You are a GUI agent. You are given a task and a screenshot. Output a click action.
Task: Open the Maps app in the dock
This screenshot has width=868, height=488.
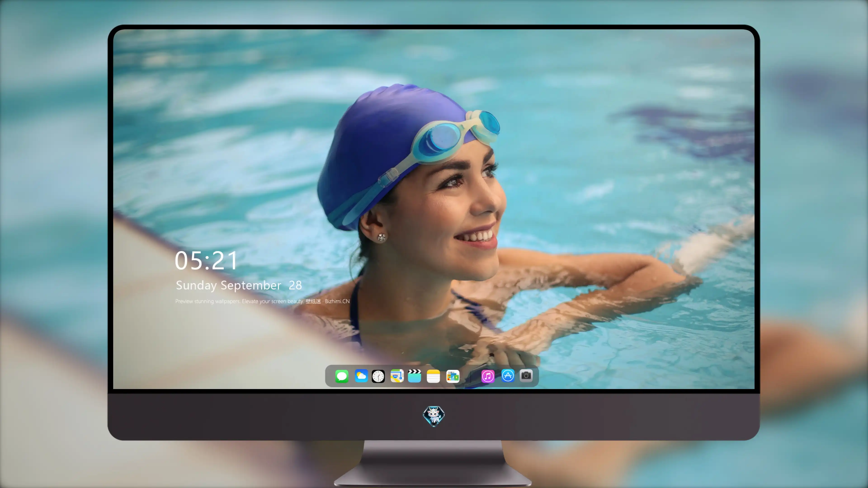[x=397, y=376]
